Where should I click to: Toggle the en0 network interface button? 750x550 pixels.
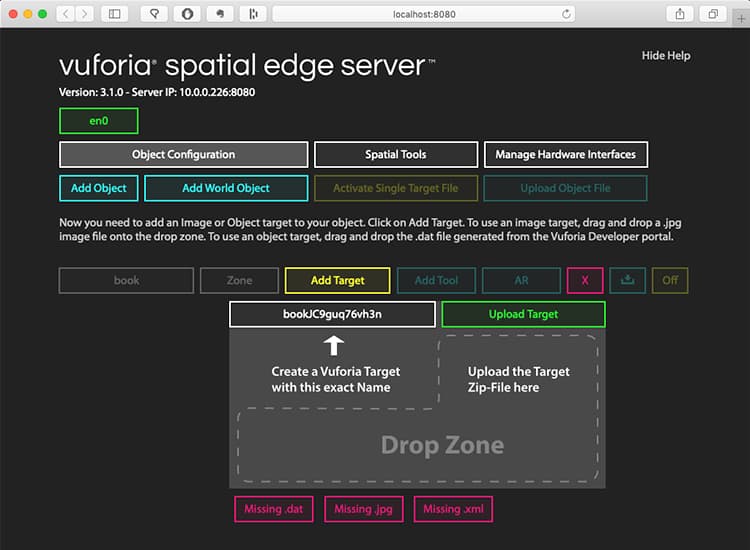98,121
